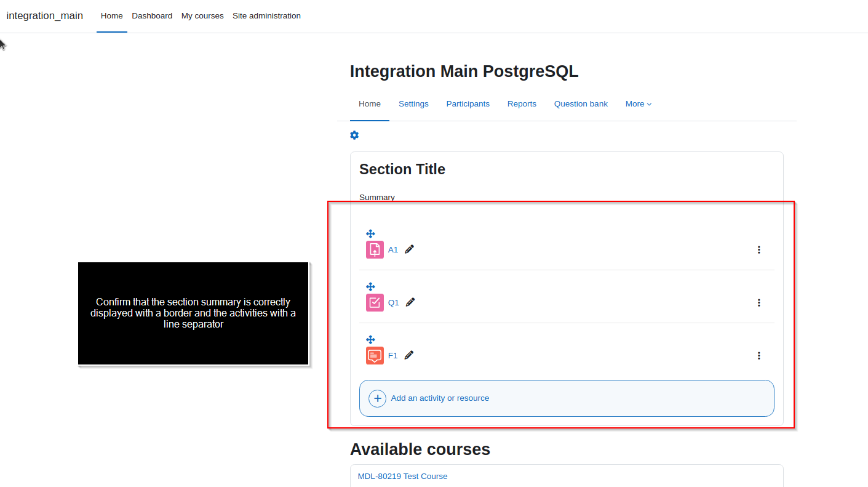Open the three-dot action menu for F1
Image resolution: width=868 pixels, height=487 pixels.
pyautogui.click(x=759, y=355)
